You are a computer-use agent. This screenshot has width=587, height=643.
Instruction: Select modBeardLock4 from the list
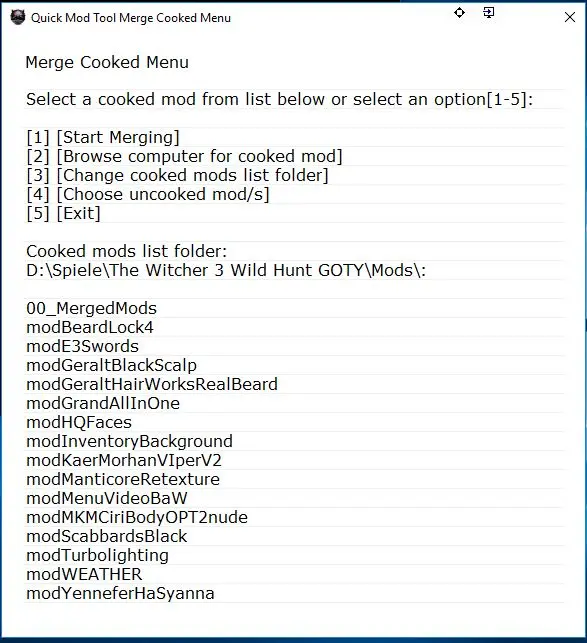[x=90, y=327]
